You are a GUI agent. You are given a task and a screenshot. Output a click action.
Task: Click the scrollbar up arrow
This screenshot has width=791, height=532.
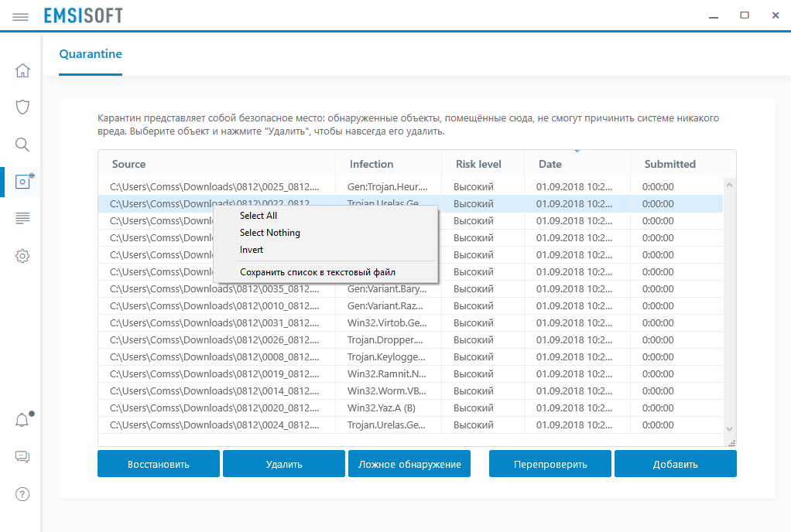point(729,185)
